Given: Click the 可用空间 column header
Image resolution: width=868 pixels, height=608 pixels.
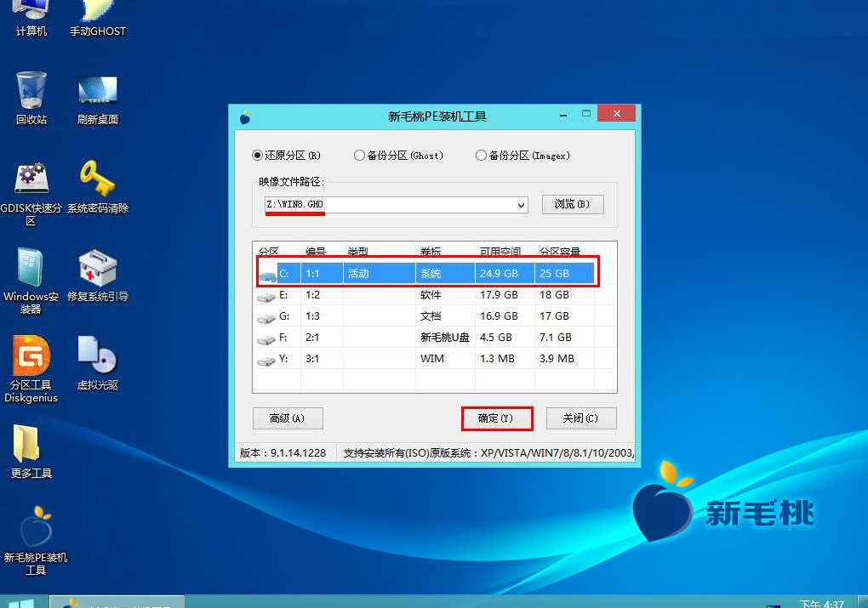Looking at the screenshot, I should 500,252.
